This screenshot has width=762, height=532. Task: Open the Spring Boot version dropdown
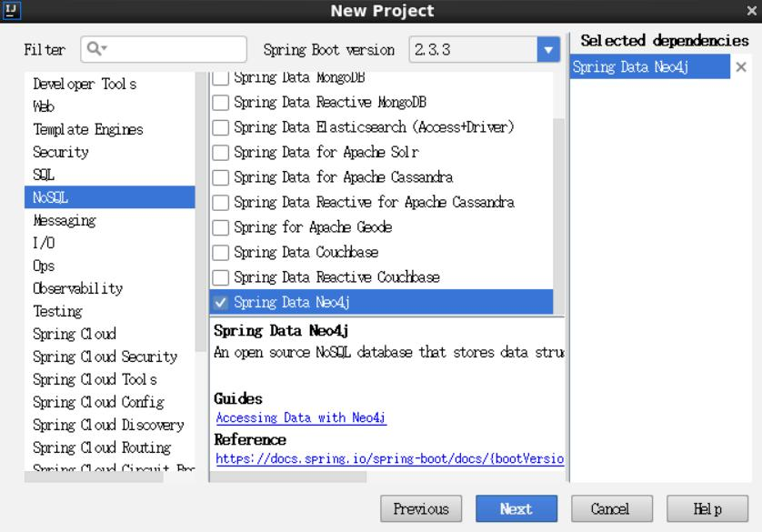(x=546, y=49)
